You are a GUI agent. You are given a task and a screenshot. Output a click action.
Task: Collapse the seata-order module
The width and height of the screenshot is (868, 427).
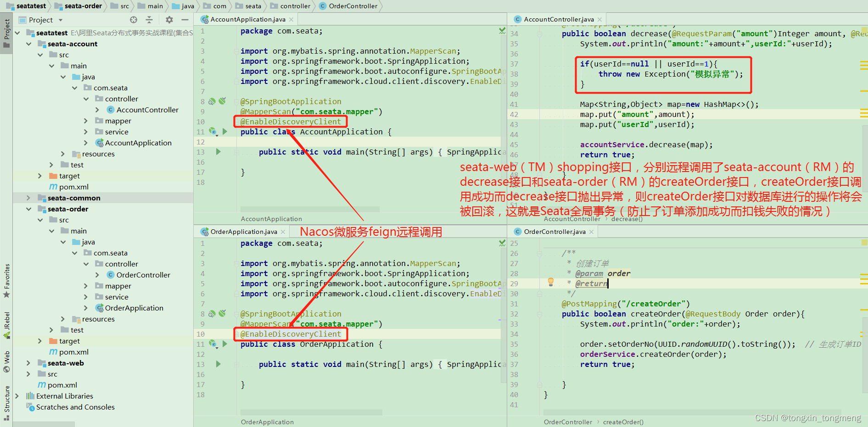[x=29, y=209]
